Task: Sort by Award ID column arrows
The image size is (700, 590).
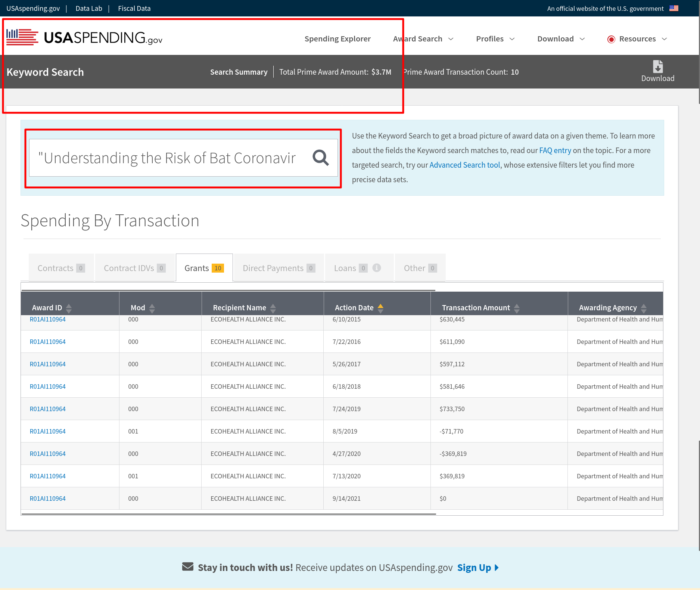Action: pos(69,308)
